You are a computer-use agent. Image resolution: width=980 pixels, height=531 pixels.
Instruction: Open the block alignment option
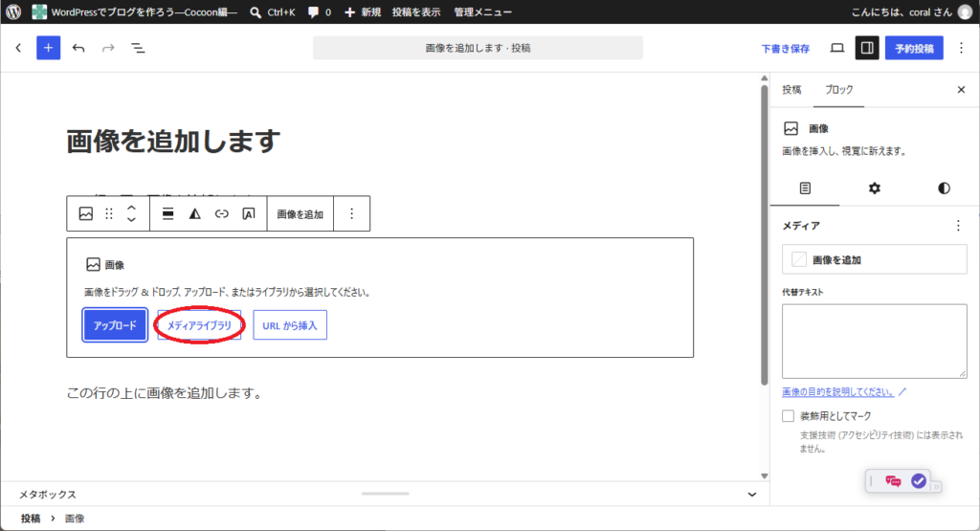[167, 213]
